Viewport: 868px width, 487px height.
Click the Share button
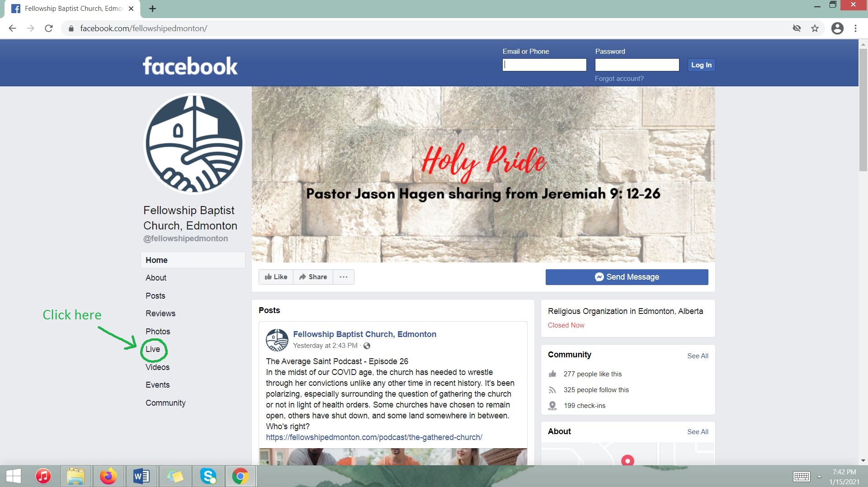click(313, 277)
